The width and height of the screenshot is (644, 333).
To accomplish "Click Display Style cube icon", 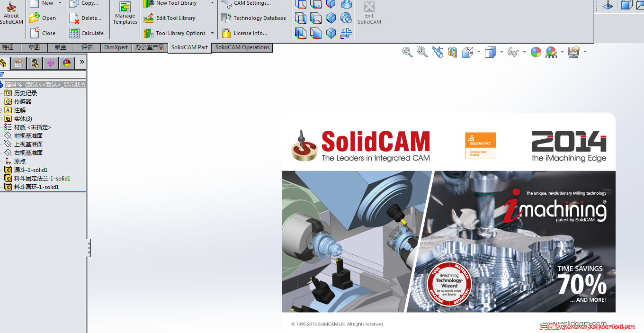I will pos(491,52).
